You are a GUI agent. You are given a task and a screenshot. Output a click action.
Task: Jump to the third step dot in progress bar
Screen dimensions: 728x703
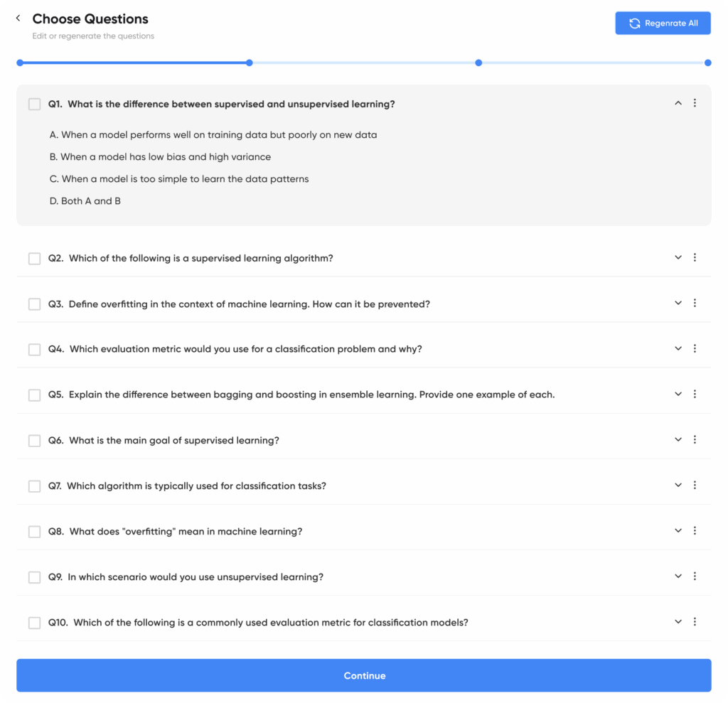(478, 63)
